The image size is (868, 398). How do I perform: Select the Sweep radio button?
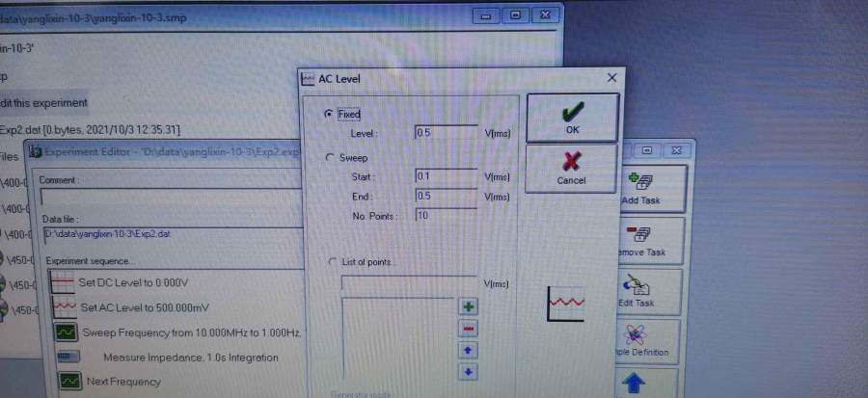[331, 157]
